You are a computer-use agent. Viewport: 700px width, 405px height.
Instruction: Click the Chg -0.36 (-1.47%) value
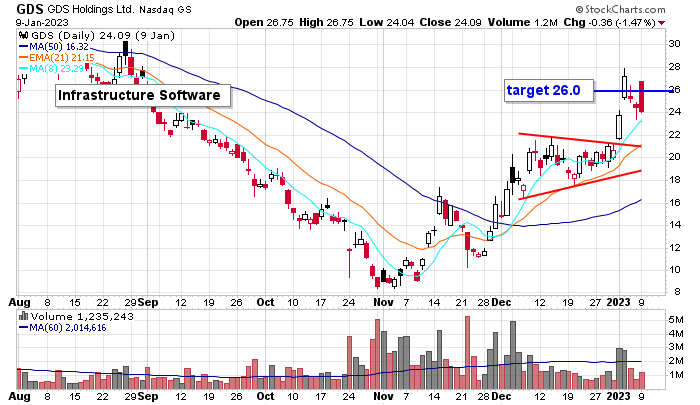(609, 22)
